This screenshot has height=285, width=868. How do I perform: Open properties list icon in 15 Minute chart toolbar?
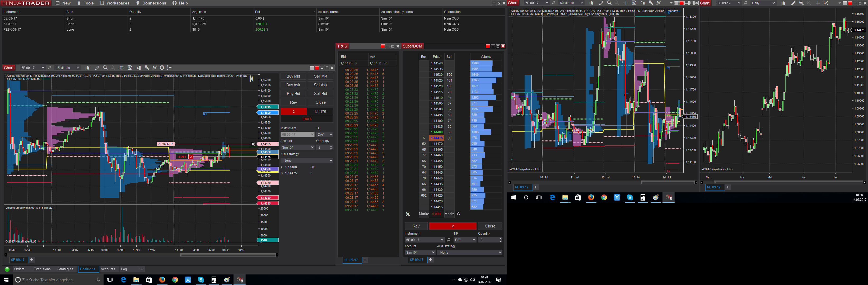[x=170, y=68]
